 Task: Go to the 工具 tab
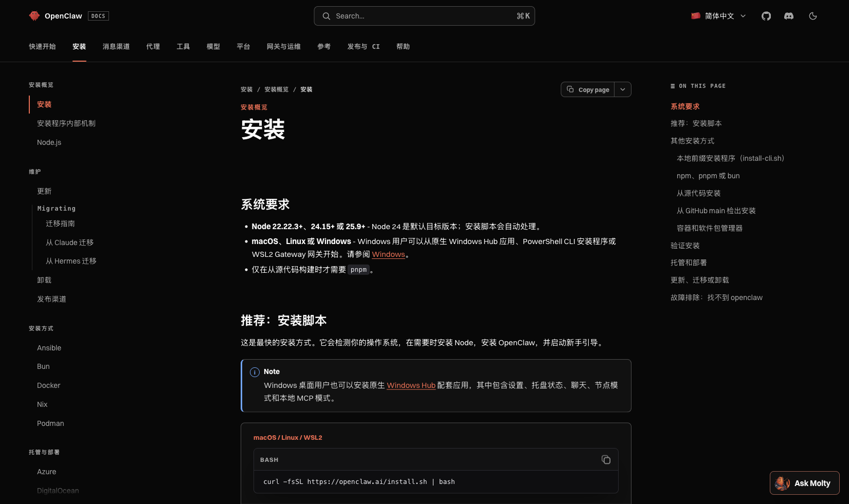183,46
